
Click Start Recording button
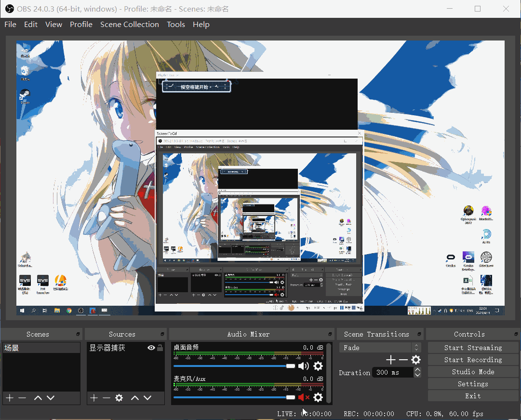pyautogui.click(x=473, y=360)
